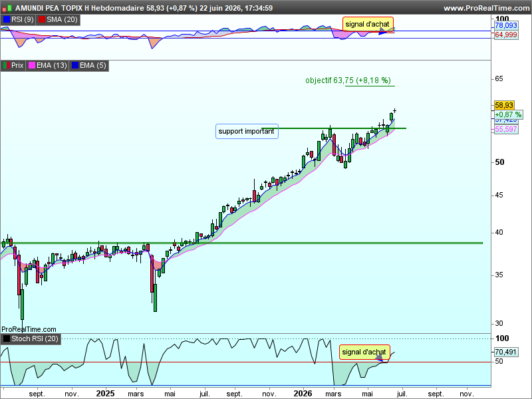The image size is (532, 399).
Task: Click the RSI (9) legend label
Action: [x=23, y=19]
